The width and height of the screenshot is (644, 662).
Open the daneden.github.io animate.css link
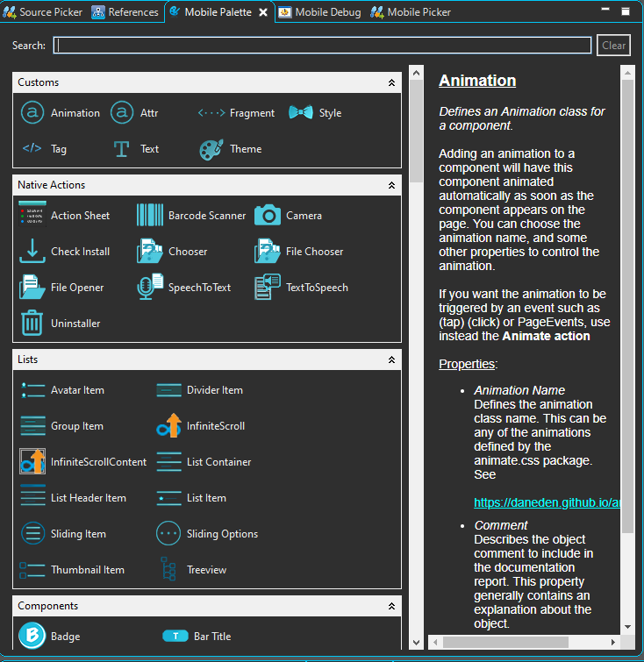point(547,502)
